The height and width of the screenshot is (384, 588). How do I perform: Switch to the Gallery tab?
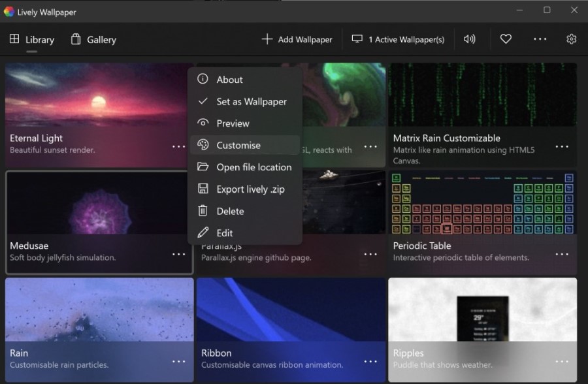[x=93, y=40]
